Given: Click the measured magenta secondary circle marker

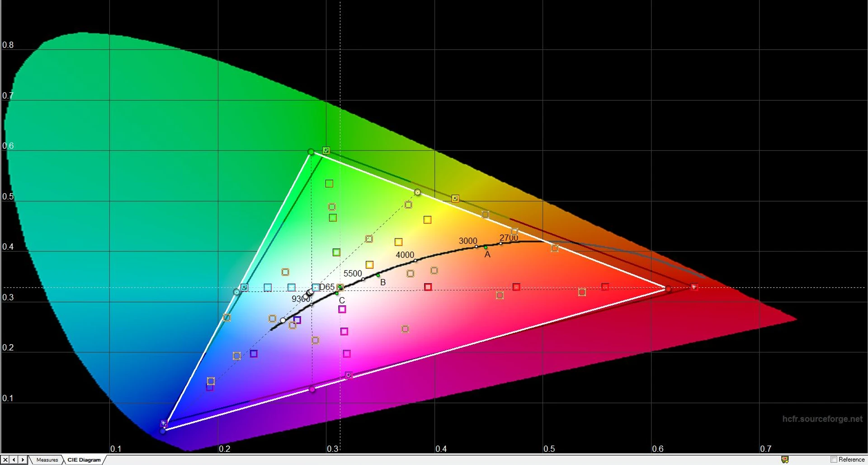Looking at the screenshot, I should [312, 389].
